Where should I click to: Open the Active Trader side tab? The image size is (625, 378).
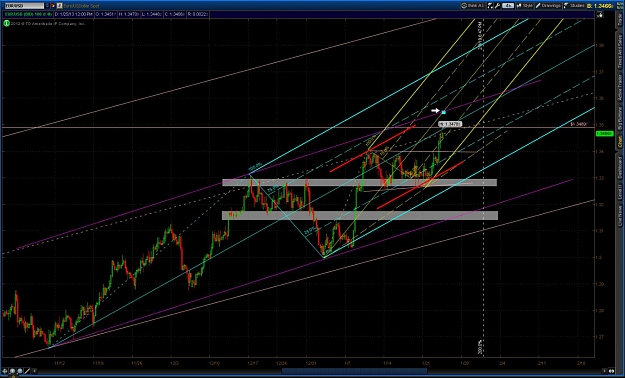coord(620,88)
